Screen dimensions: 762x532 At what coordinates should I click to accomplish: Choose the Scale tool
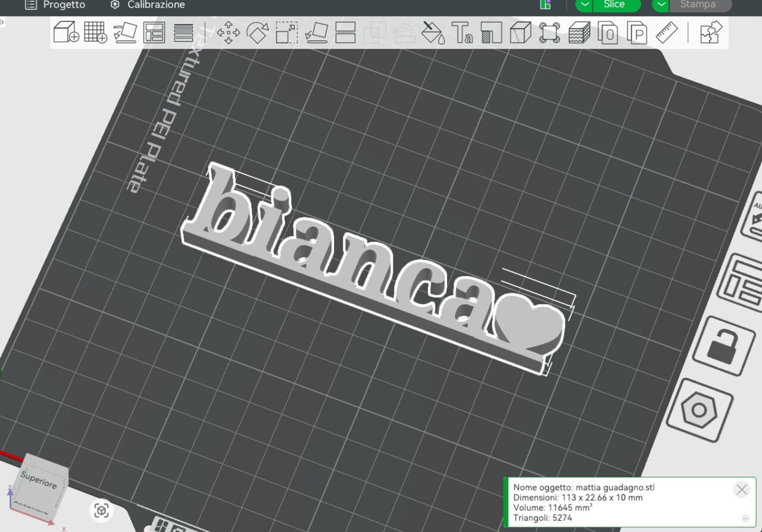[x=287, y=33]
